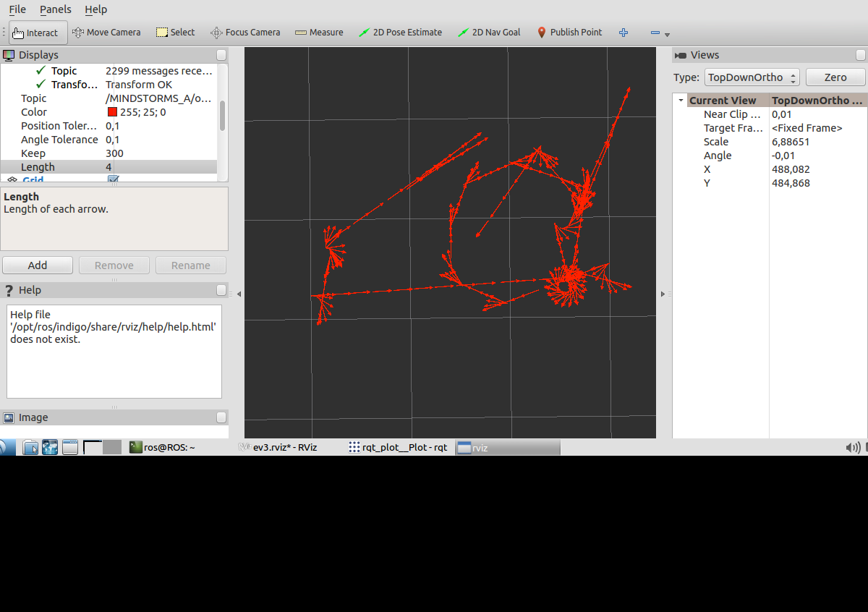Open the File menu
The width and height of the screenshot is (868, 612).
pos(17,9)
